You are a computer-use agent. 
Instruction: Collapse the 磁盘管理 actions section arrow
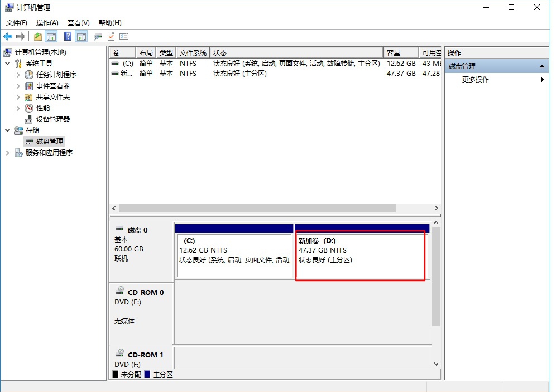(542, 66)
